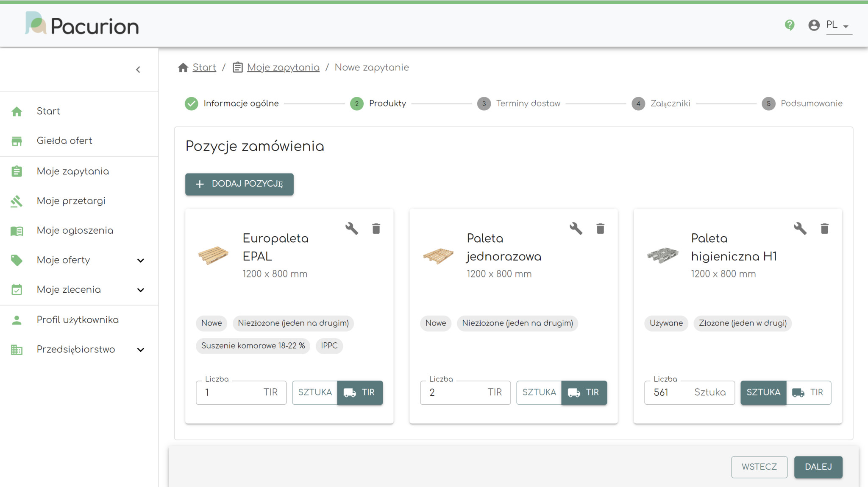Click the Moje zlecenia calendar check icon
The image size is (868, 487).
pos(17,290)
